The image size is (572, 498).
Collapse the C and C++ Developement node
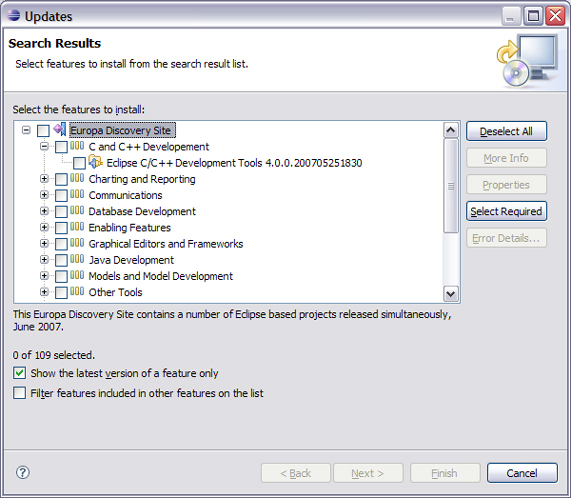44,147
